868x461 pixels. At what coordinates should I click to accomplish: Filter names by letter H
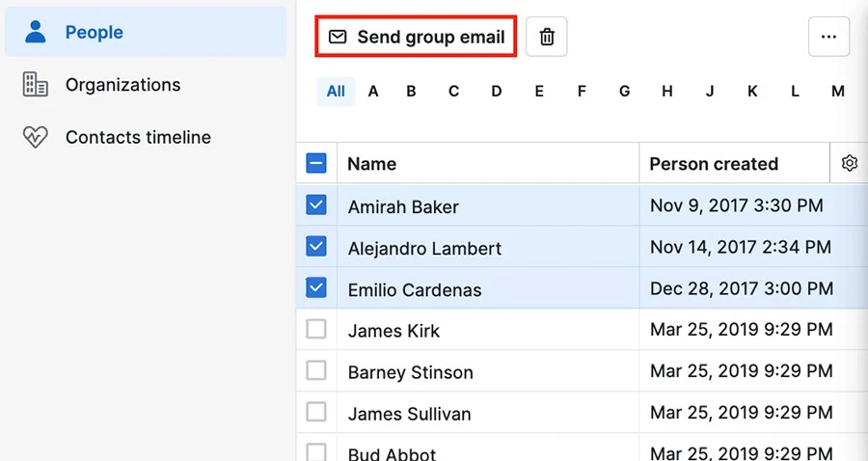click(x=667, y=91)
